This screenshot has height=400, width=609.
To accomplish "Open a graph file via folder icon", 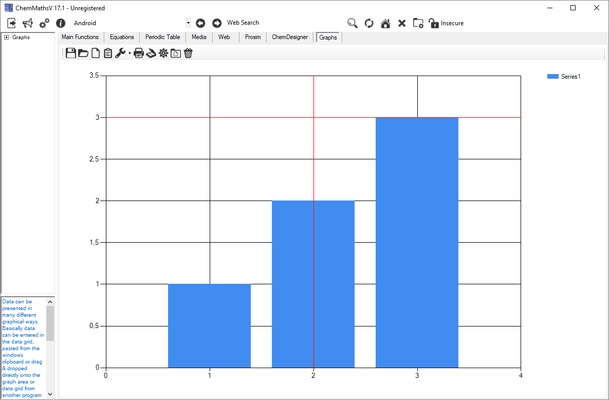I will coord(83,53).
